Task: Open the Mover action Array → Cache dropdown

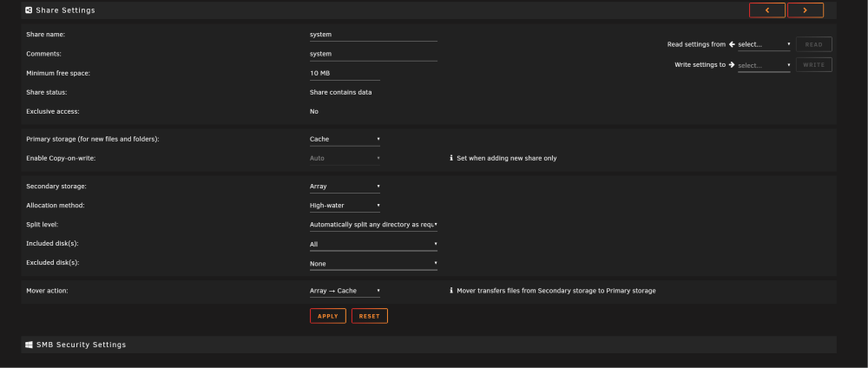Action: 345,291
